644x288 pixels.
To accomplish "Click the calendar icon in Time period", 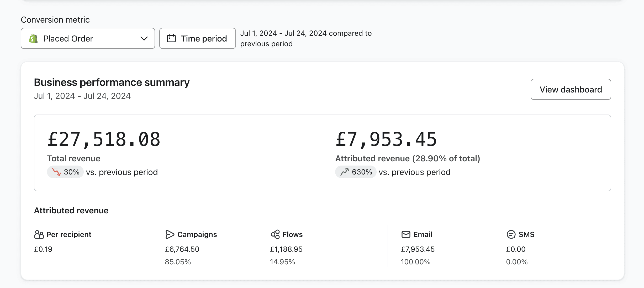I will (x=171, y=38).
